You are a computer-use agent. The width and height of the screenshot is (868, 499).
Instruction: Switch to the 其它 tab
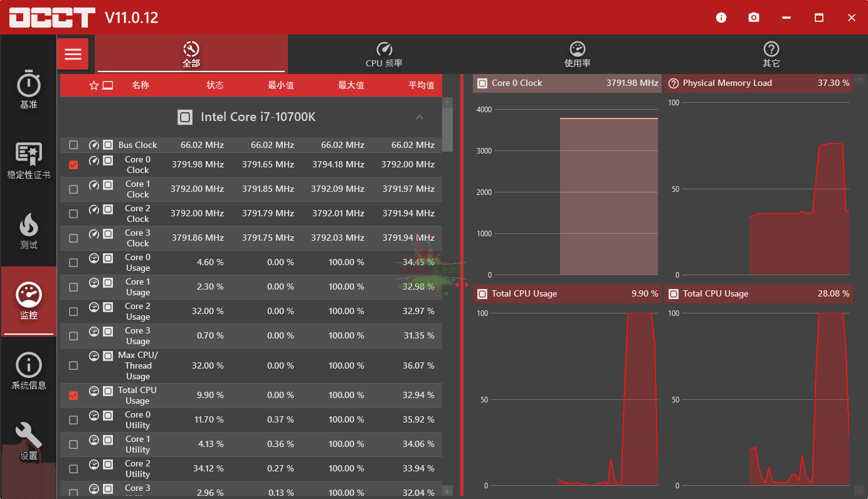[771, 55]
